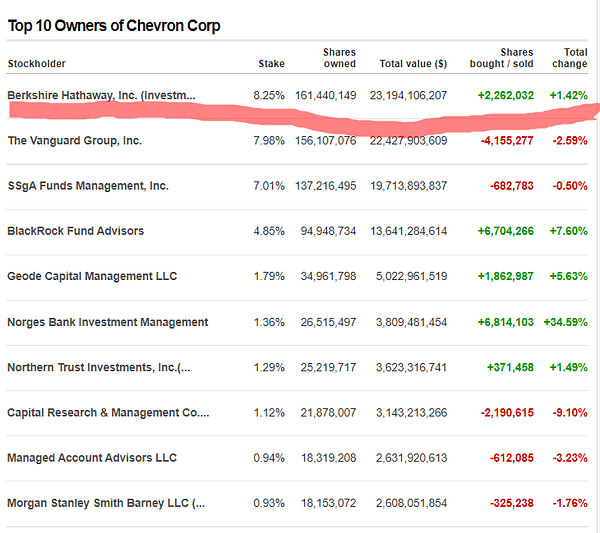The height and width of the screenshot is (533, 600).
Task: Click the Shares bought / sold header
Action: pyautogui.click(x=501, y=58)
